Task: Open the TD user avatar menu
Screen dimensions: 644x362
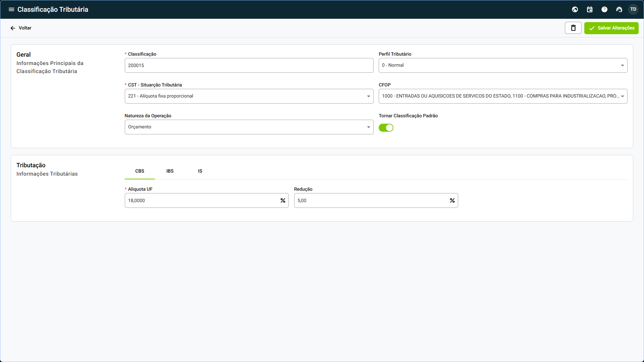Action: (x=633, y=9)
